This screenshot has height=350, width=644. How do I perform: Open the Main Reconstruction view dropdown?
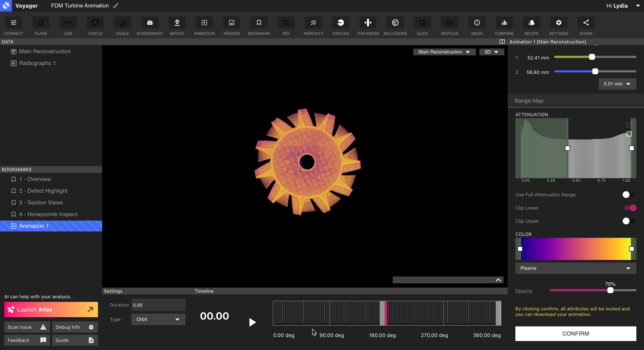[444, 52]
